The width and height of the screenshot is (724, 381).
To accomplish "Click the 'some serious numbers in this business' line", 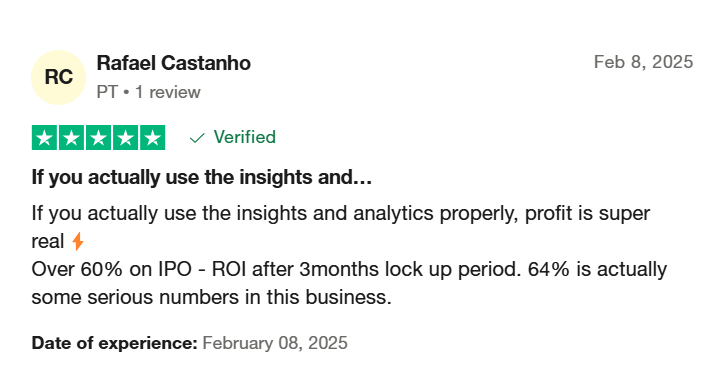I will tap(211, 297).
